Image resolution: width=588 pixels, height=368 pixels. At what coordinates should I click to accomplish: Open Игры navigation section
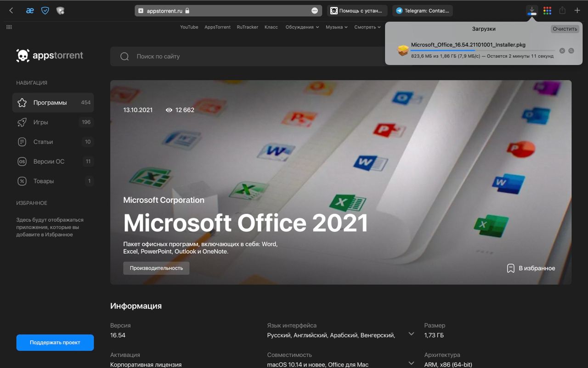tap(53, 122)
